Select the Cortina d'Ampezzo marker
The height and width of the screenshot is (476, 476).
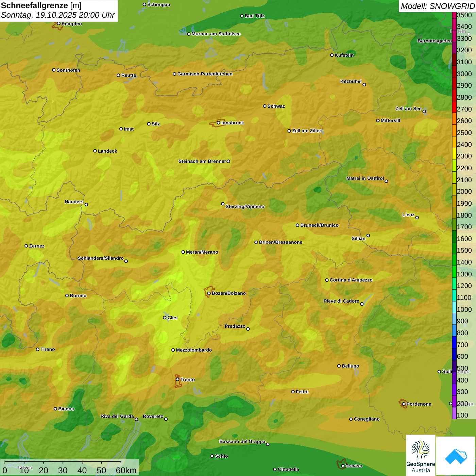(327, 280)
